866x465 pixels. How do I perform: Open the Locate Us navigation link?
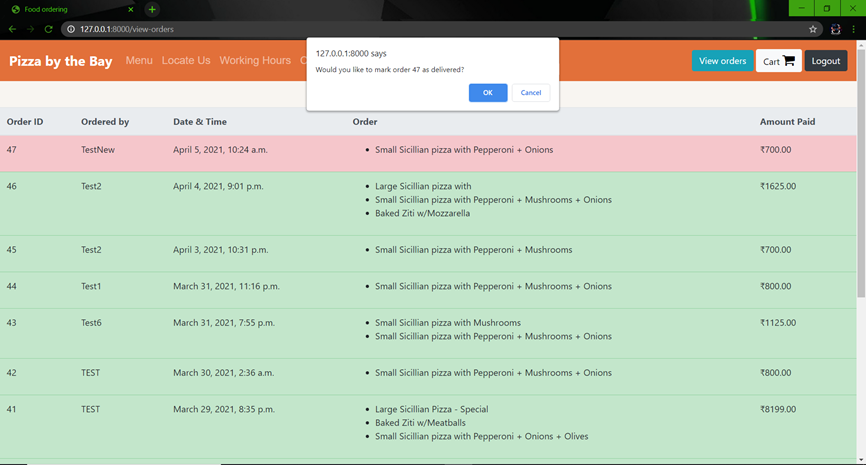pos(186,61)
